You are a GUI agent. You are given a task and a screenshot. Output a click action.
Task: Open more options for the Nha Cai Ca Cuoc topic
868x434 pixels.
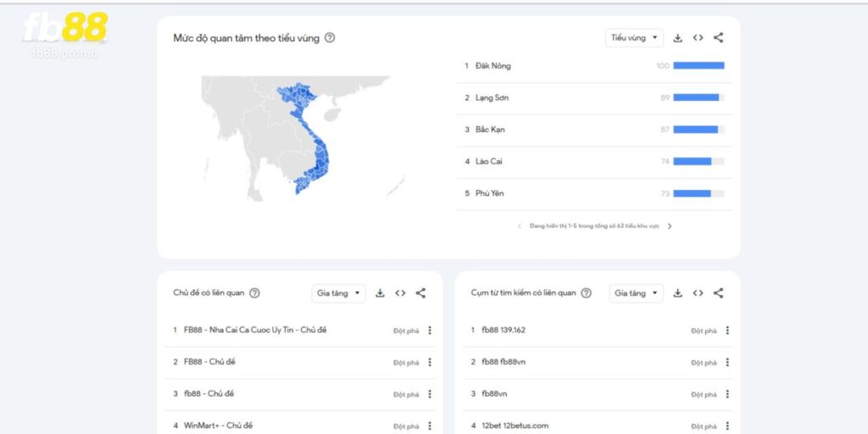pos(430,331)
